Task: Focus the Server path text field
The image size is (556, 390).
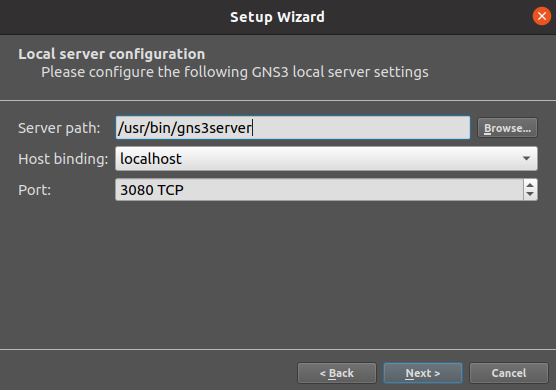Action: pos(293,128)
